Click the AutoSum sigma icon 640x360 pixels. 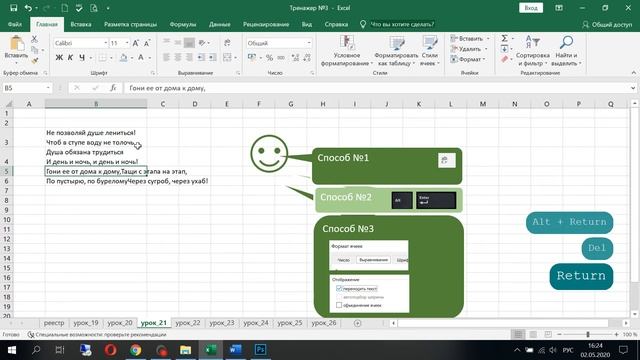click(x=504, y=38)
